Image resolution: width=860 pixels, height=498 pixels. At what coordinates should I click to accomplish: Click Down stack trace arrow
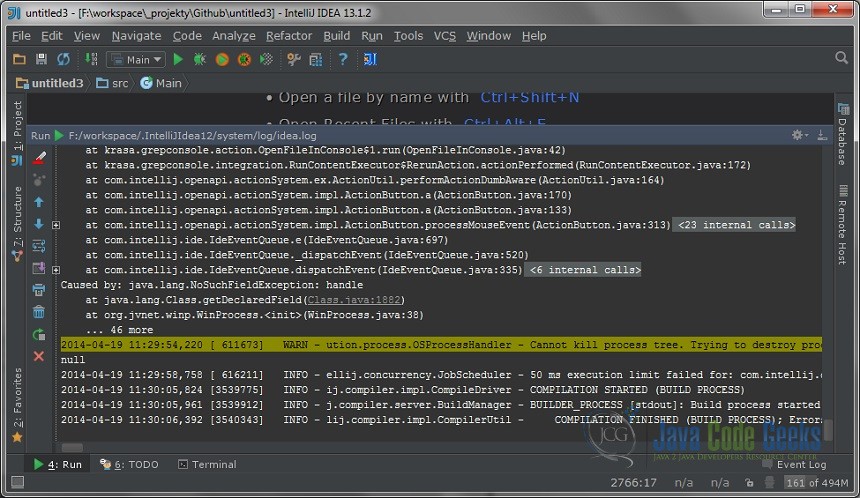pyautogui.click(x=39, y=224)
